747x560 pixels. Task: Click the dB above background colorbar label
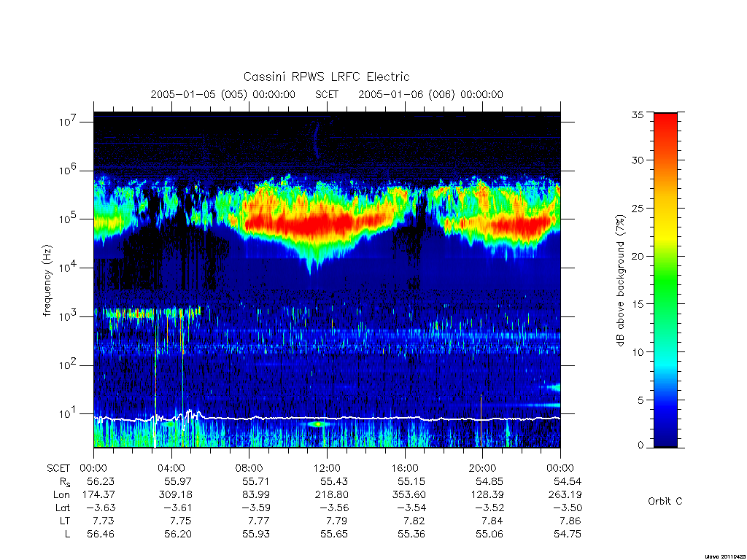point(620,280)
